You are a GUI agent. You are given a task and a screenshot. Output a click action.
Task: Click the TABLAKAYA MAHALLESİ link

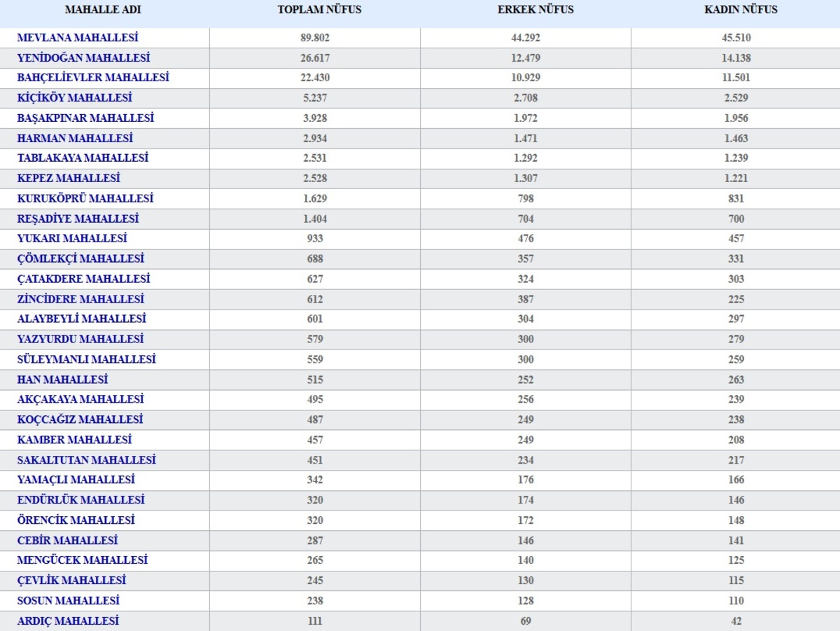pos(83,158)
